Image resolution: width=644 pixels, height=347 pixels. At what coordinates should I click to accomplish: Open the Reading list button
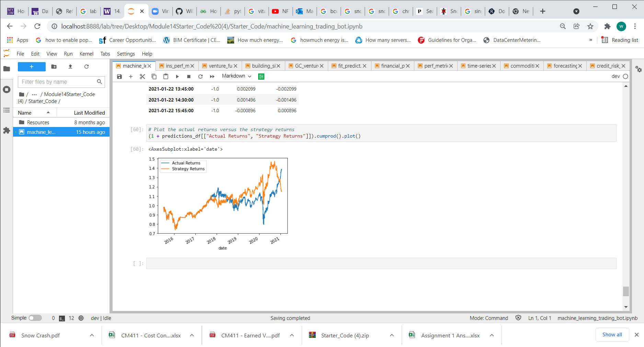pyautogui.click(x=620, y=40)
